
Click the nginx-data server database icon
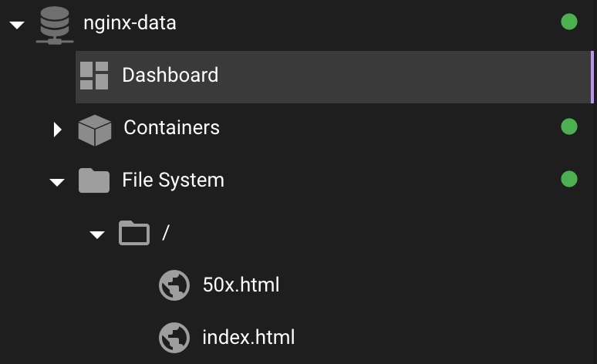tap(55, 25)
